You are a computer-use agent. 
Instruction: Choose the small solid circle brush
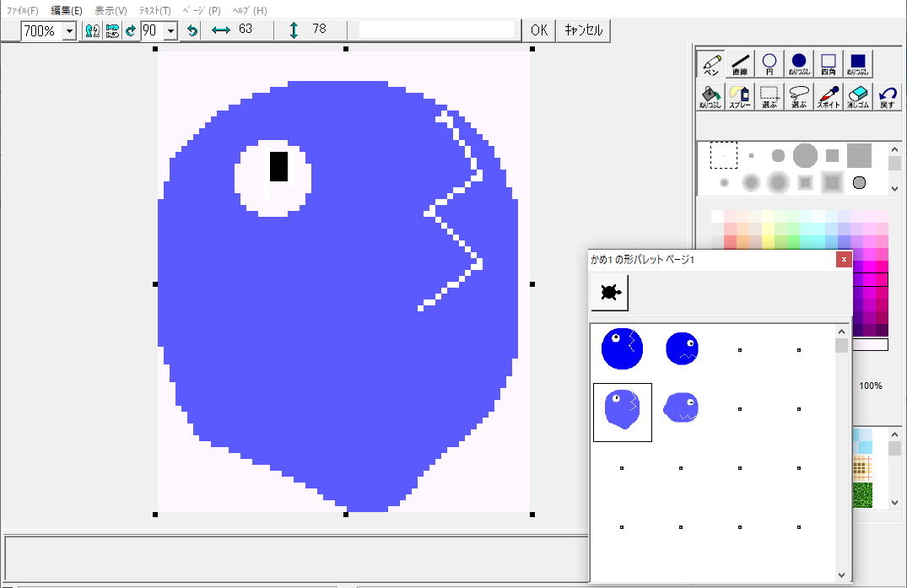[x=778, y=155]
